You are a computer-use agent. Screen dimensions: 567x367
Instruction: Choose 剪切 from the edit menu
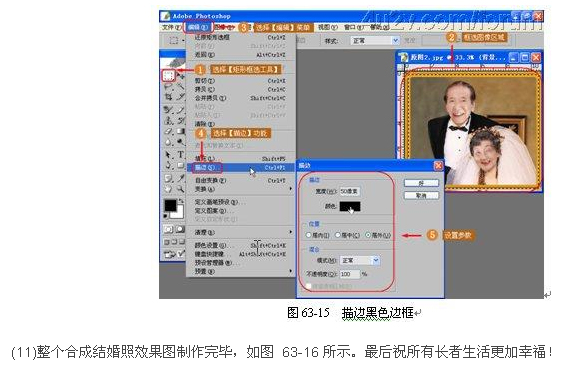[240, 81]
